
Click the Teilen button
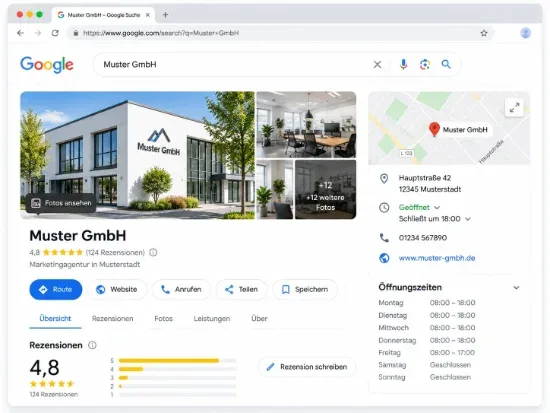242,289
